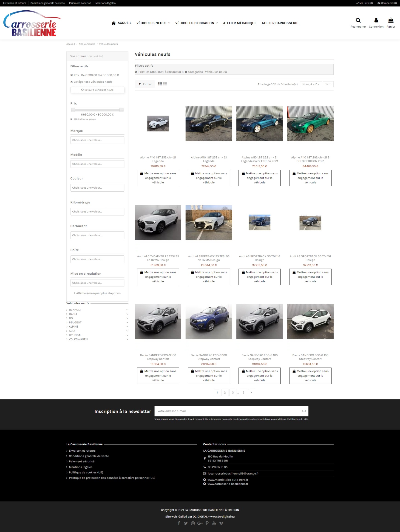Open Ma liste wishlist heart link
Image resolution: width=400 pixels, height=532 pixels.
[364, 3]
